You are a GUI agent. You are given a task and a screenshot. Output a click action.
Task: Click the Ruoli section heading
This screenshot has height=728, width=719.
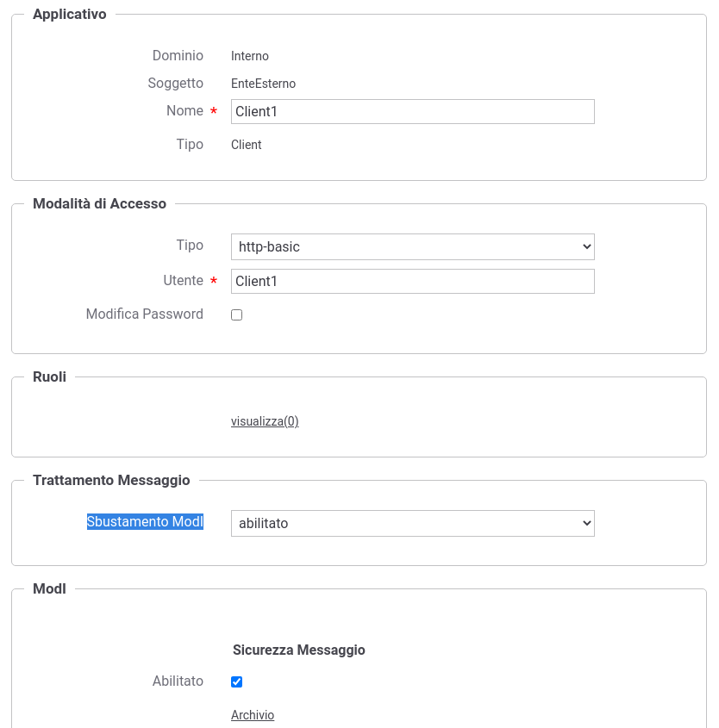pos(49,376)
